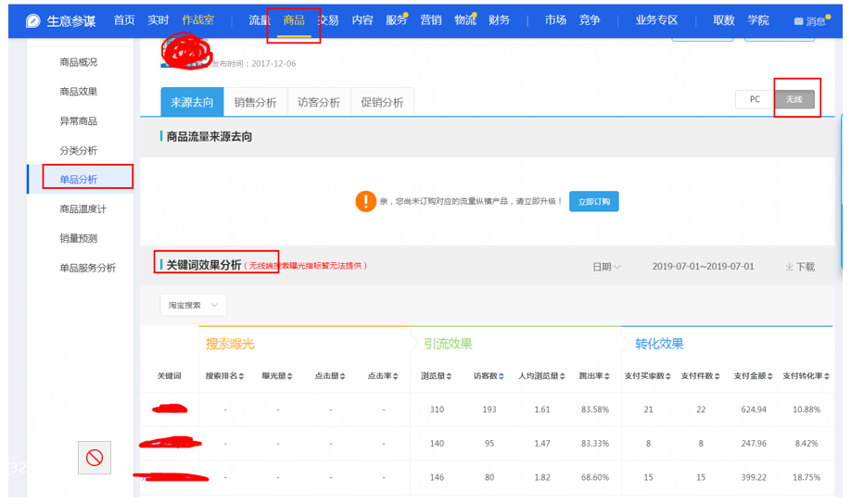Sort by 跳失率 column arrows
This screenshot has width=851, height=504.
pyautogui.click(x=607, y=376)
